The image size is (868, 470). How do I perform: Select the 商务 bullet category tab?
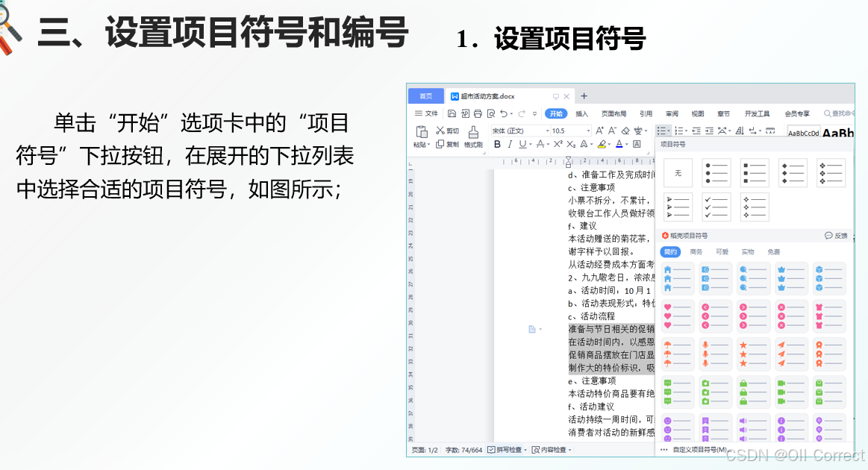696,251
